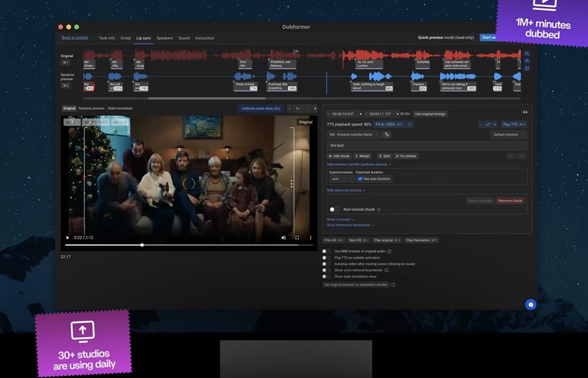The width and height of the screenshot is (588, 378).
Task: Uncheck the Use auto duration checkbox
Action: [360, 179]
